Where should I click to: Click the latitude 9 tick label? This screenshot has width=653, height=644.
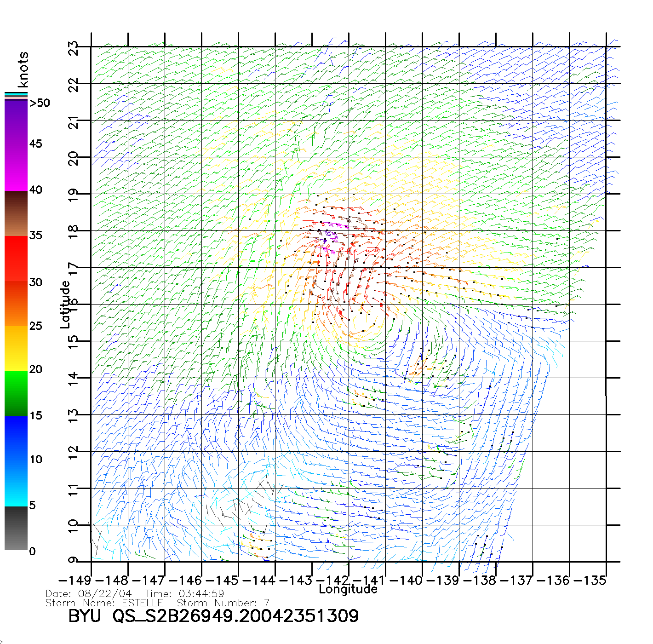[74, 560]
